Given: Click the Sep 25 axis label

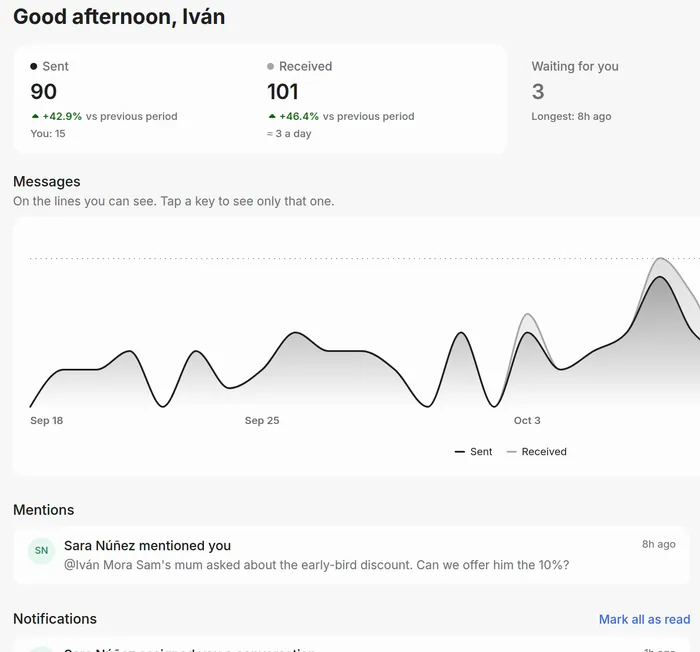Looking at the screenshot, I should (262, 421).
